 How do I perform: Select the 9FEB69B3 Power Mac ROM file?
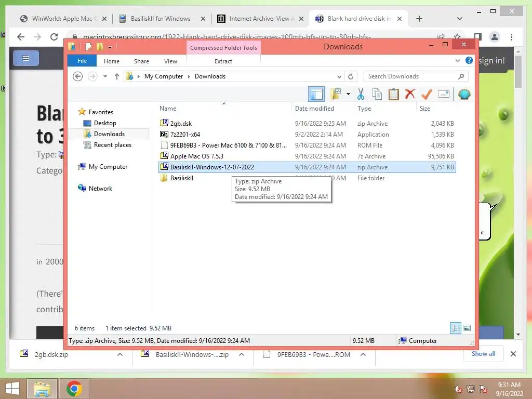point(307,145)
